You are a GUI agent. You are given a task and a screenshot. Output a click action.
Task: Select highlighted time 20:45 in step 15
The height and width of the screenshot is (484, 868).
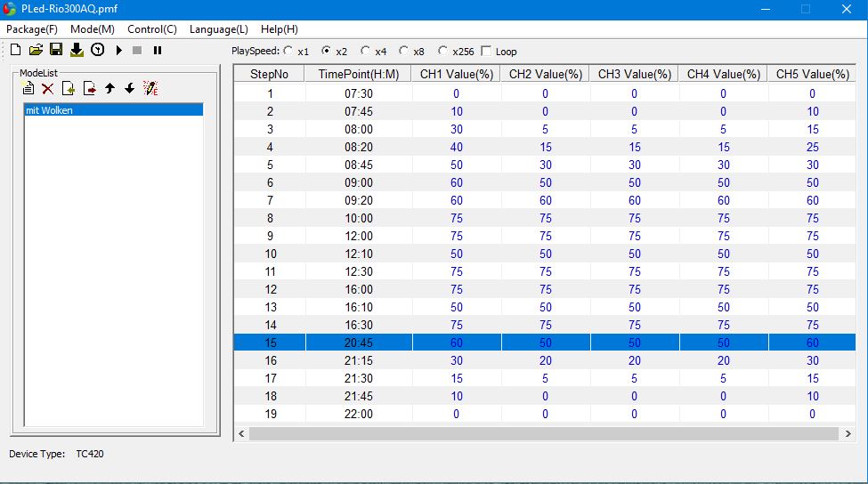pyautogui.click(x=359, y=343)
